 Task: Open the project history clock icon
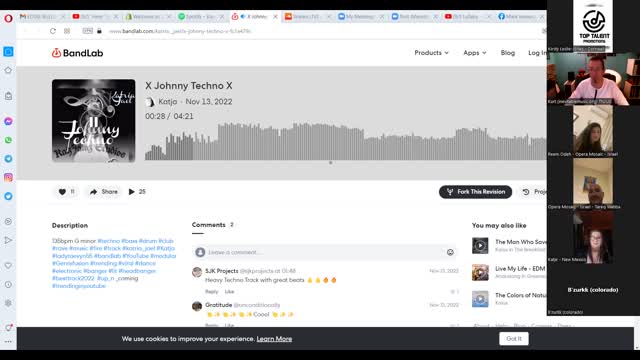click(x=526, y=192)
